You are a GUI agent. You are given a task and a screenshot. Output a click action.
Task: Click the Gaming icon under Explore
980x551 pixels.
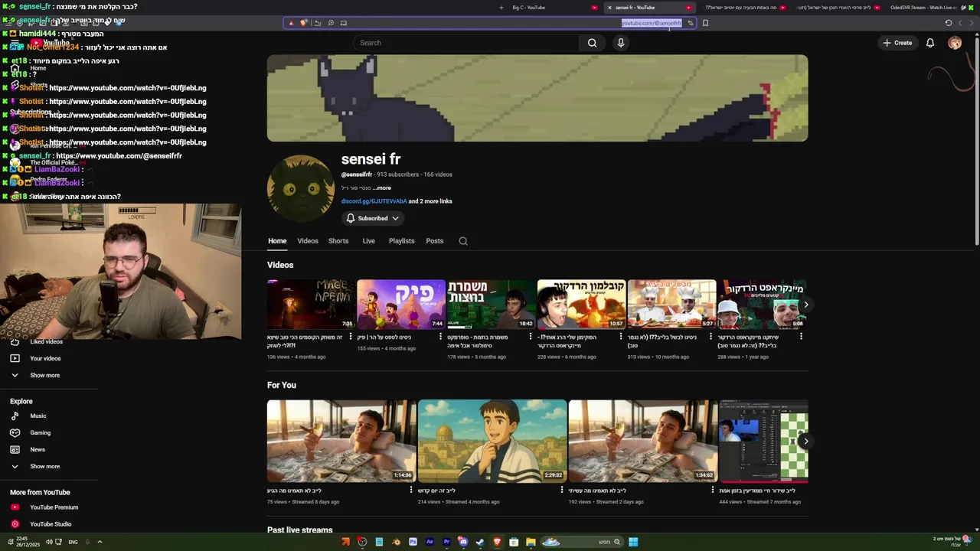tap(15, 433)
